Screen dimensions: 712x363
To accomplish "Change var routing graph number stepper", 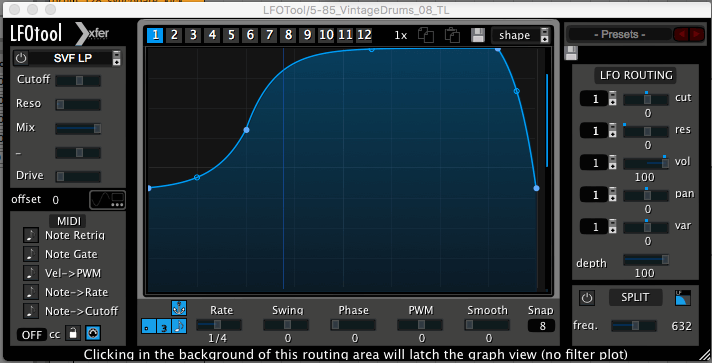I will (x=613, y=226).
